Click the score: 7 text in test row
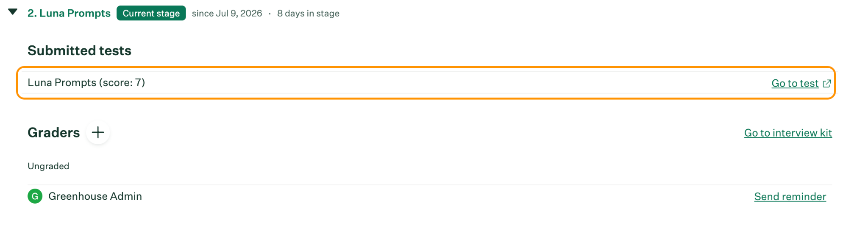 click(x=122, y=83)
